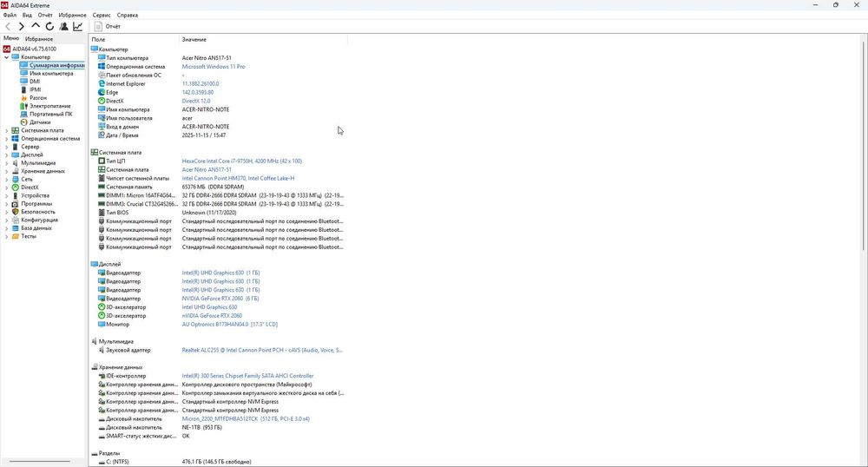Open the Microsoft Windows 11 Pro link
868x467 pixels.
click(214, 66)
